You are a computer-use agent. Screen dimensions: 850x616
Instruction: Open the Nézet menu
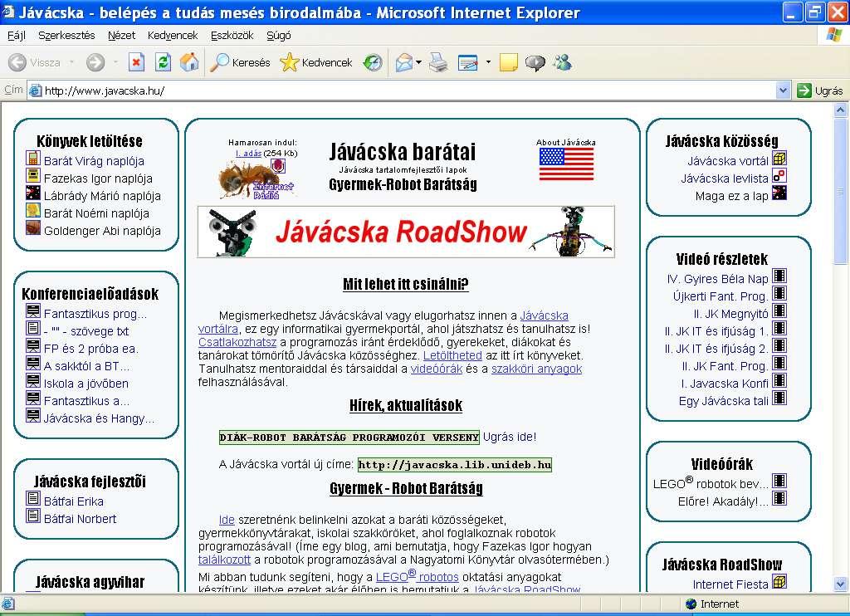(x=121, y=35)
